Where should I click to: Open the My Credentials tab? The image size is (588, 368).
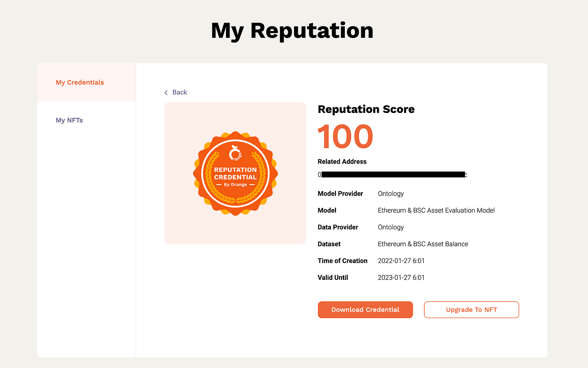[86, 82]
